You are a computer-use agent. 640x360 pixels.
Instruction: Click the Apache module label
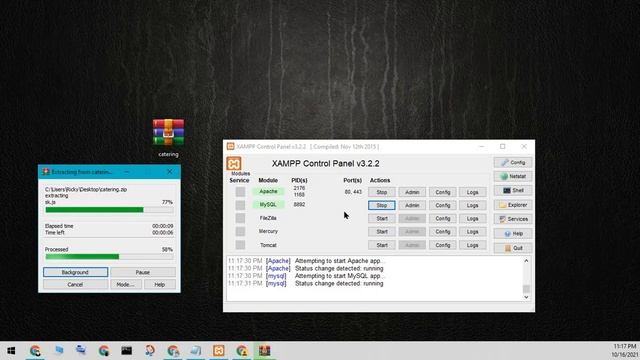point(268,191)
